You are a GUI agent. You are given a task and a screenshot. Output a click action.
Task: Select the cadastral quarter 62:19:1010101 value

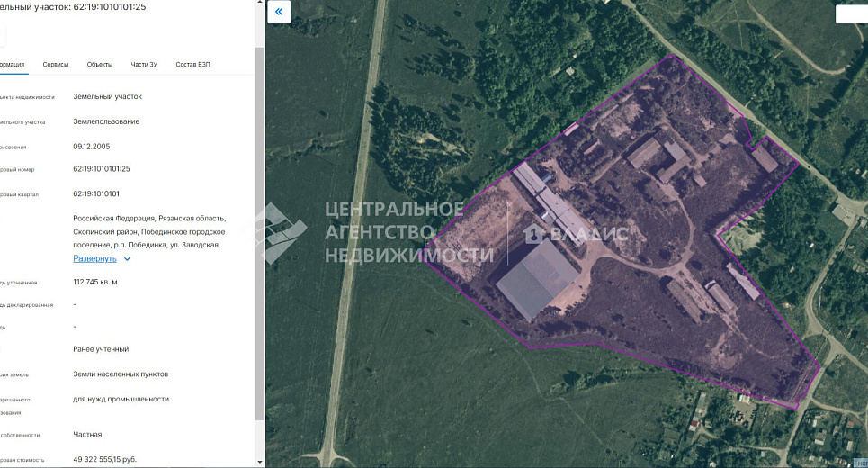click(96, 193)
